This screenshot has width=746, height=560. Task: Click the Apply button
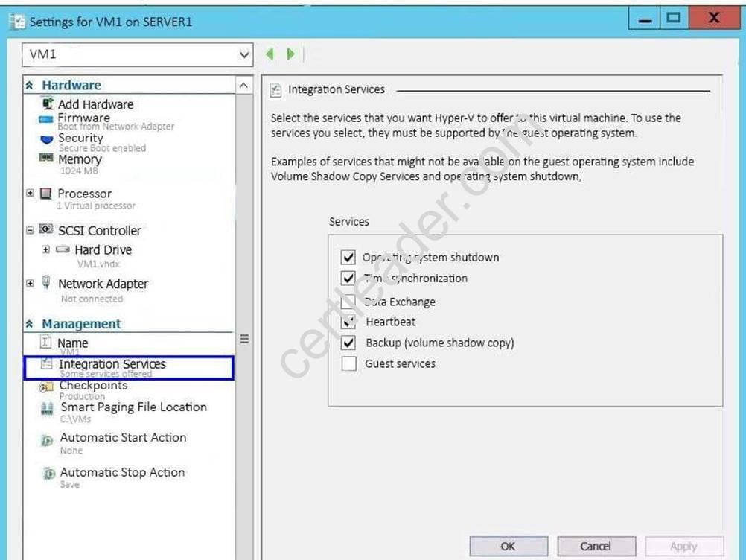click(x=684, y=546)
